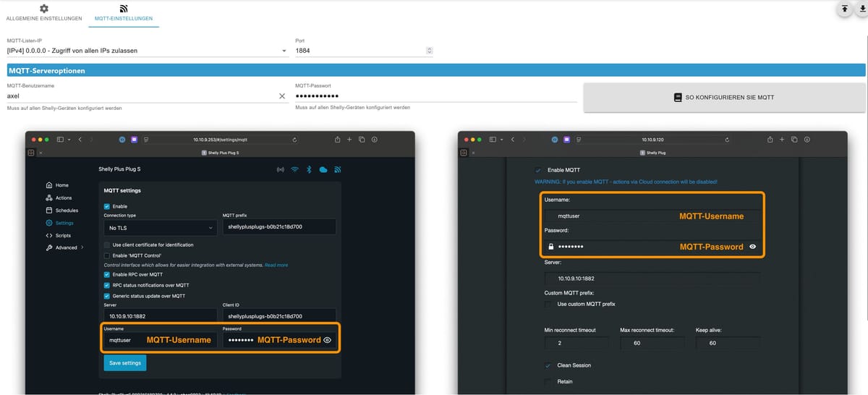The width and height of the screenshot is (868, 395).
Task: Click the download arrow icon at top right
Action: [862, 9]
